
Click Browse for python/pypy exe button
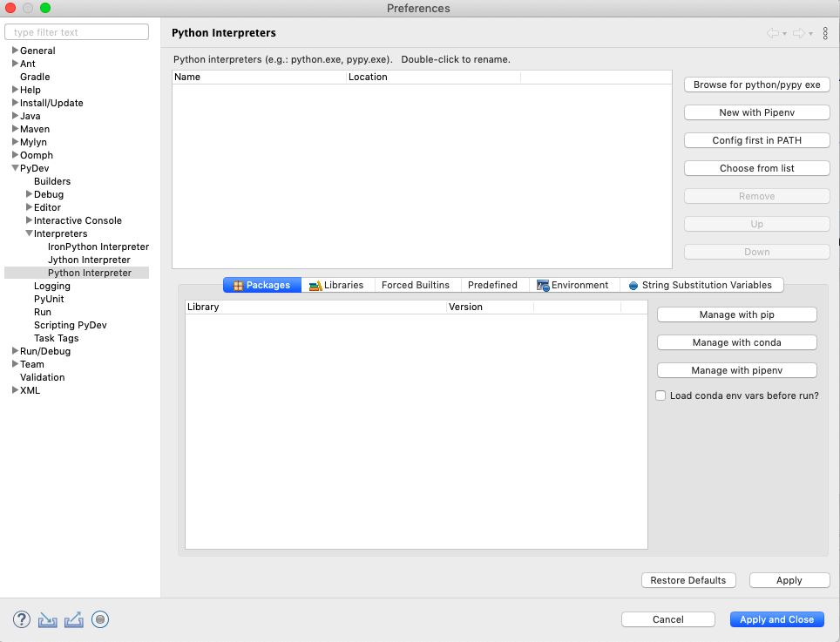(x=756, y=84)
